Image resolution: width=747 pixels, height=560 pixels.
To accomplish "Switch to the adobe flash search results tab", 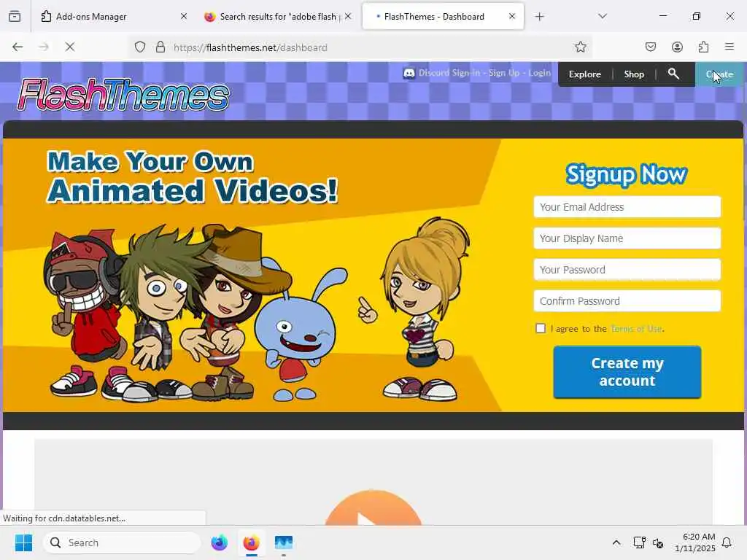I will coord(278,17).
